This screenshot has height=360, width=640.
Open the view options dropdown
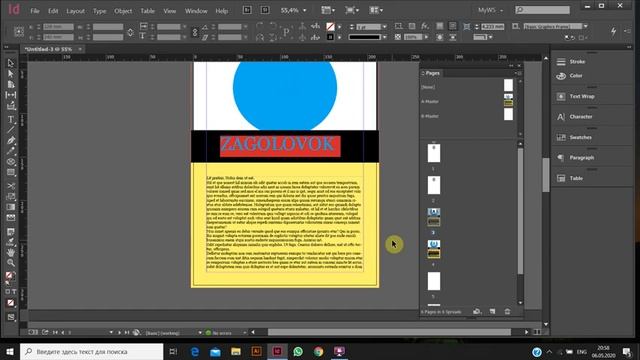[x=328, y=10]
